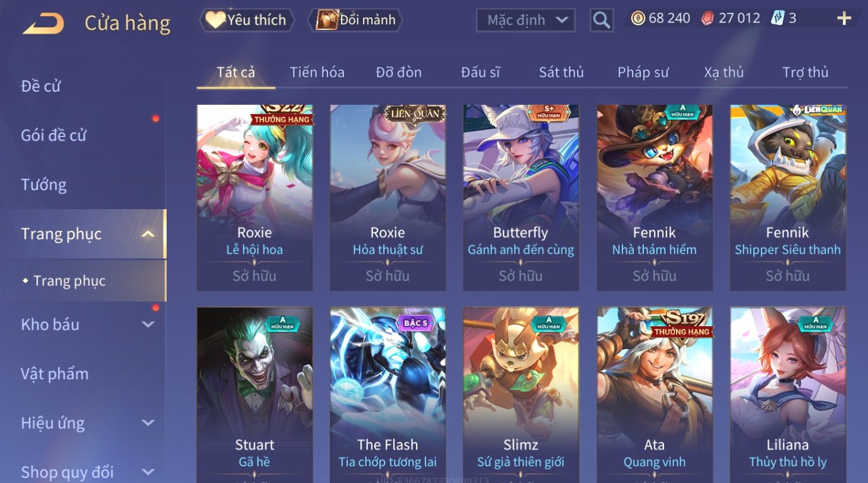This screenshot has height=483, width=868.
Task: Open Gói đề cử sidebar item
Action: pos(54,135)
